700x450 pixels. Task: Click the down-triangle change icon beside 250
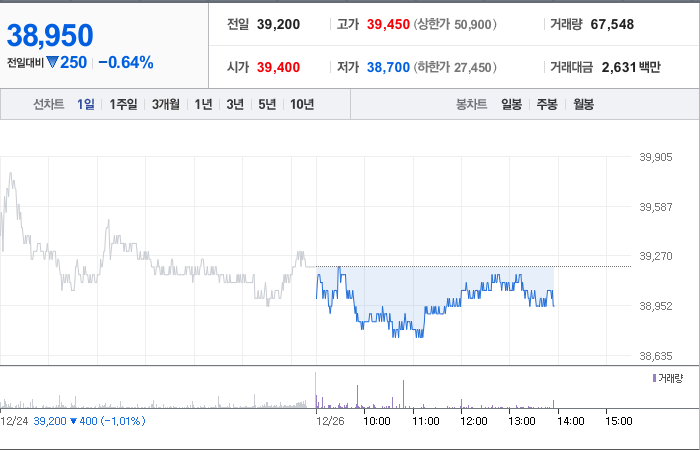pos(52,62)
